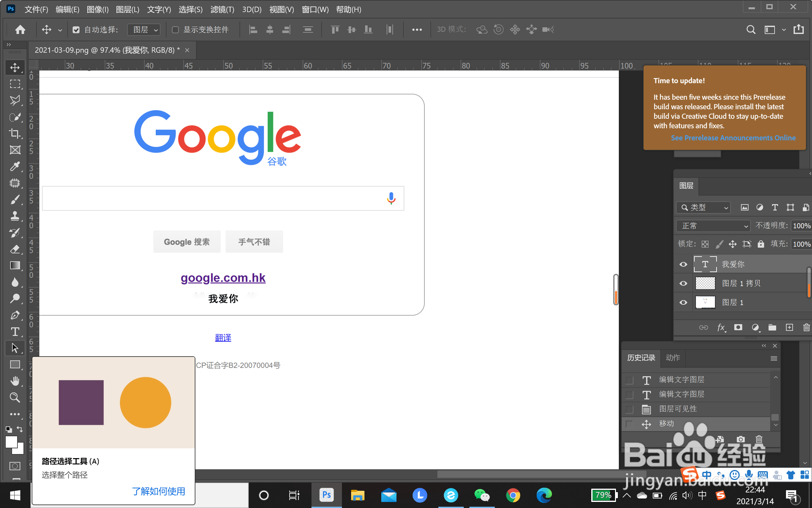Swap foreground and background colors
The image size is (812, 508).
click(x=20, y=429)
